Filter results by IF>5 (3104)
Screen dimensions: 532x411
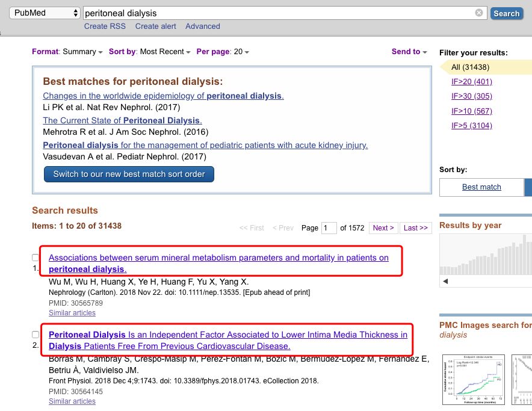[472, 126]
